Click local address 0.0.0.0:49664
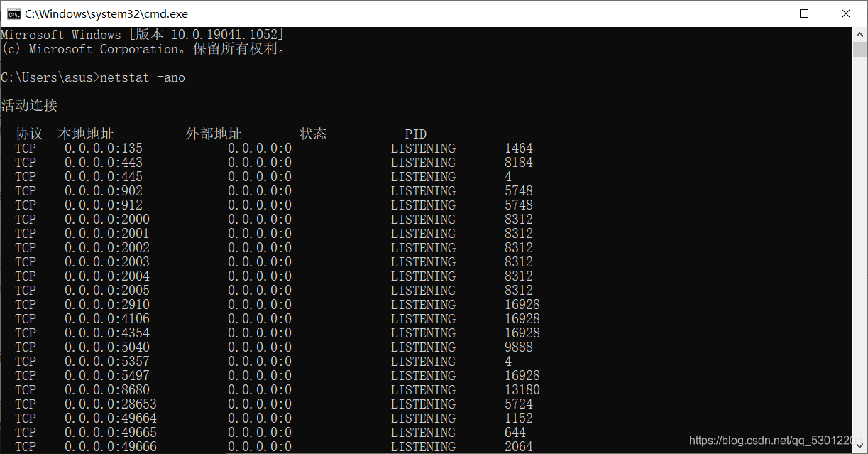This screenshot has height=454, width=868. click(x=111, y=418)
